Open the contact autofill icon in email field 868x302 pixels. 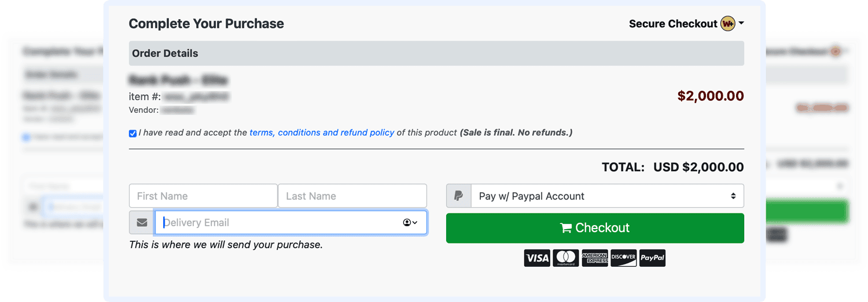click(410, 223)
